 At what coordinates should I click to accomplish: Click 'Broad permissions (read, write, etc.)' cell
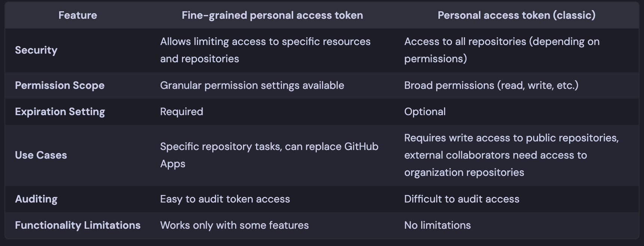tap(491, 85)
